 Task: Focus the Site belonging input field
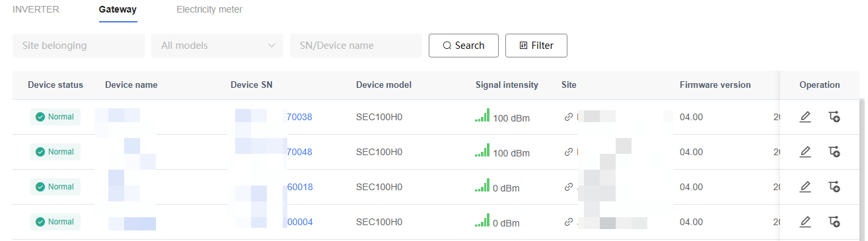(79, 46)
